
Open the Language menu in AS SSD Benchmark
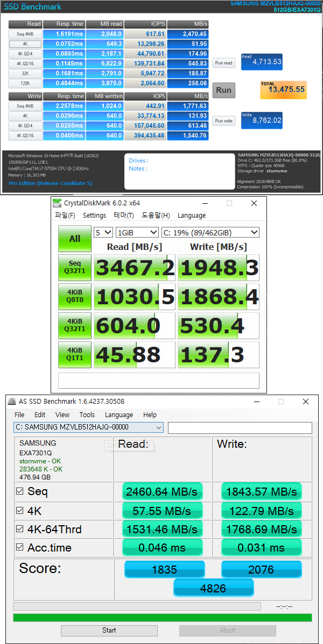pyautogui.click(x=119, y=415)
